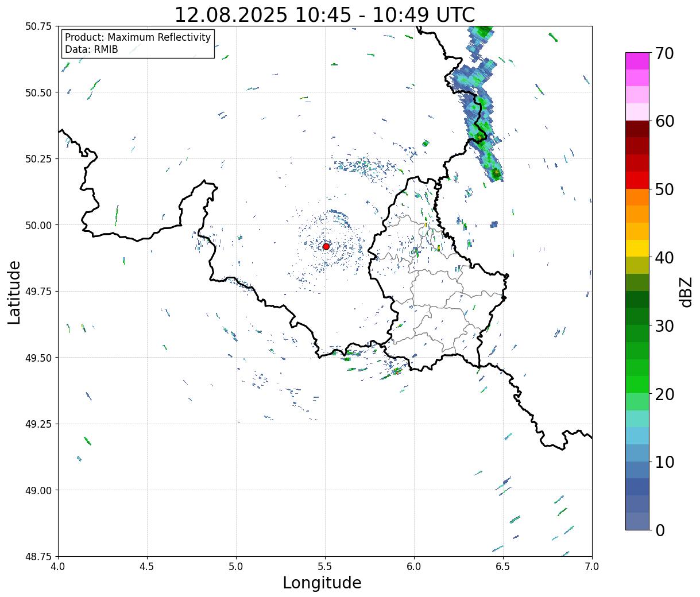Click latitude tick label 50.75
The height and width of the screenshot is (597, 700).
(x=38, y=26)
